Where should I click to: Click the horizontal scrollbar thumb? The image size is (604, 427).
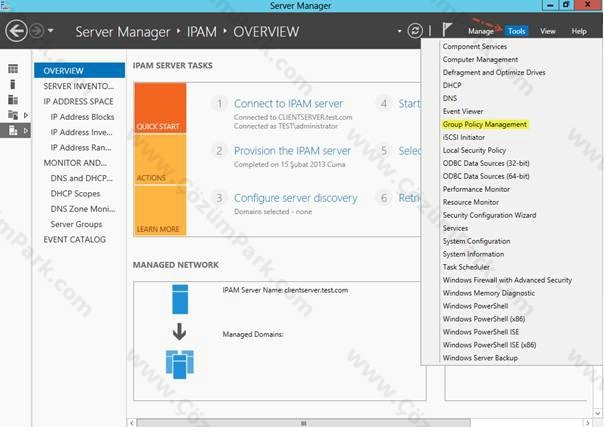click(303, 423)
